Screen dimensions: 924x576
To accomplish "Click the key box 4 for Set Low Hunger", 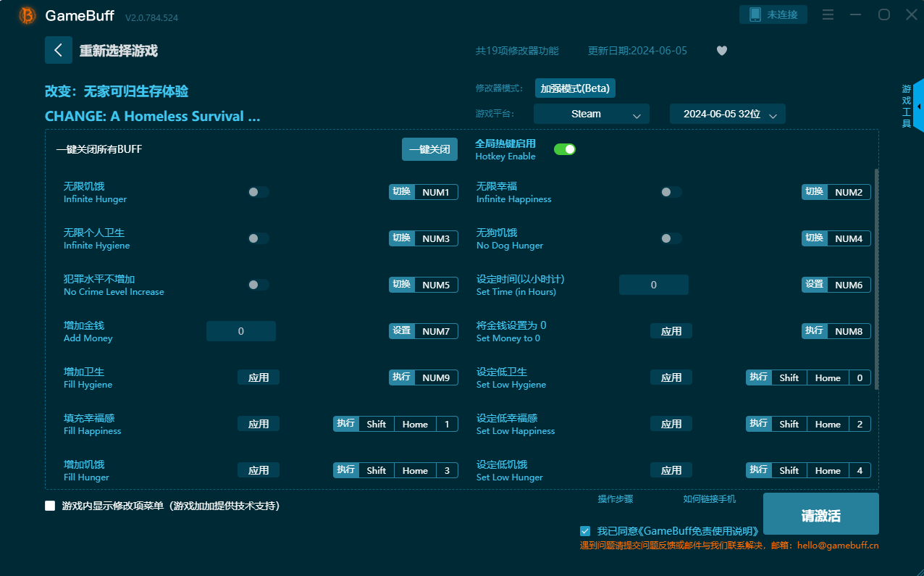I will click(860, 470).
